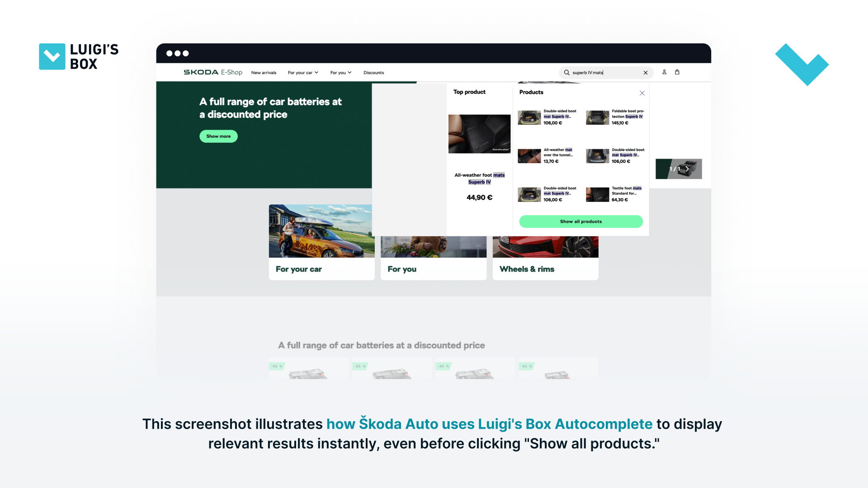Click the browser tab dots menu indicator
868x488 pixels.
coord(176,53)
